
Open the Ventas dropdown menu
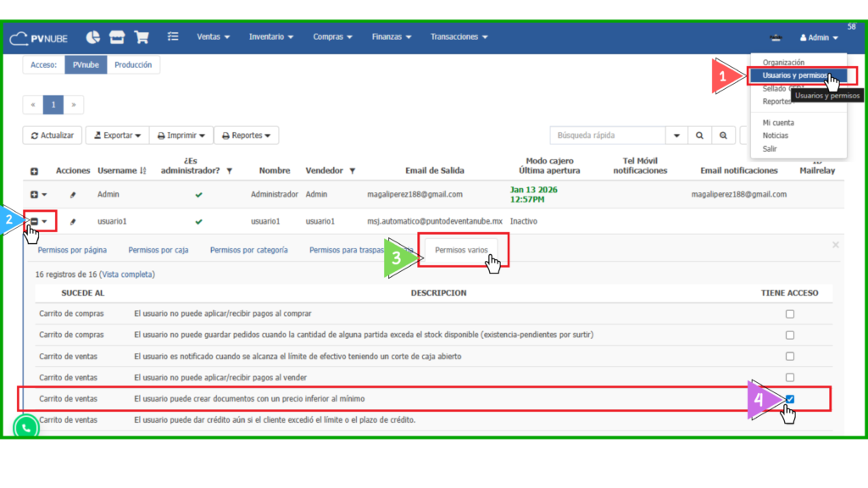(x=213, y=37)
